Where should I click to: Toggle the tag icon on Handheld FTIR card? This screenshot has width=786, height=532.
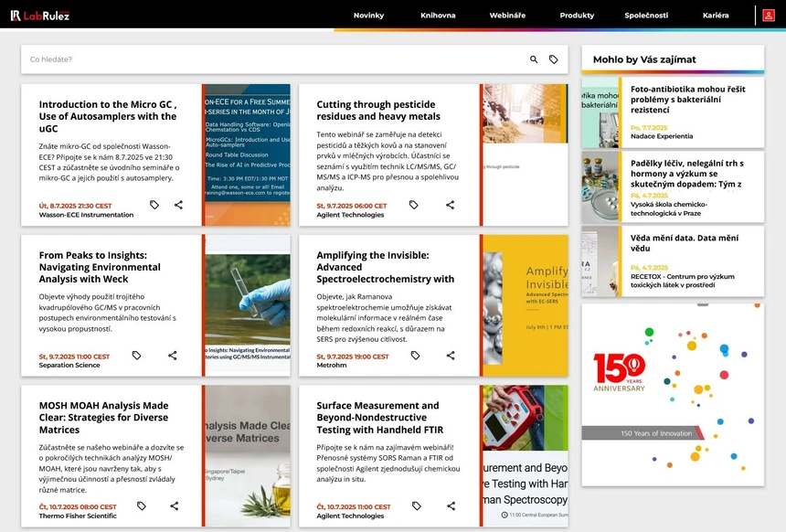point(415,505)
